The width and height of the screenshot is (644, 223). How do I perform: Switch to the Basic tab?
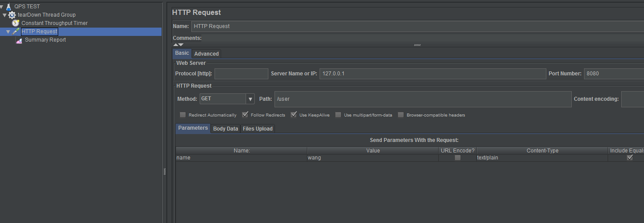coord(182,53)
